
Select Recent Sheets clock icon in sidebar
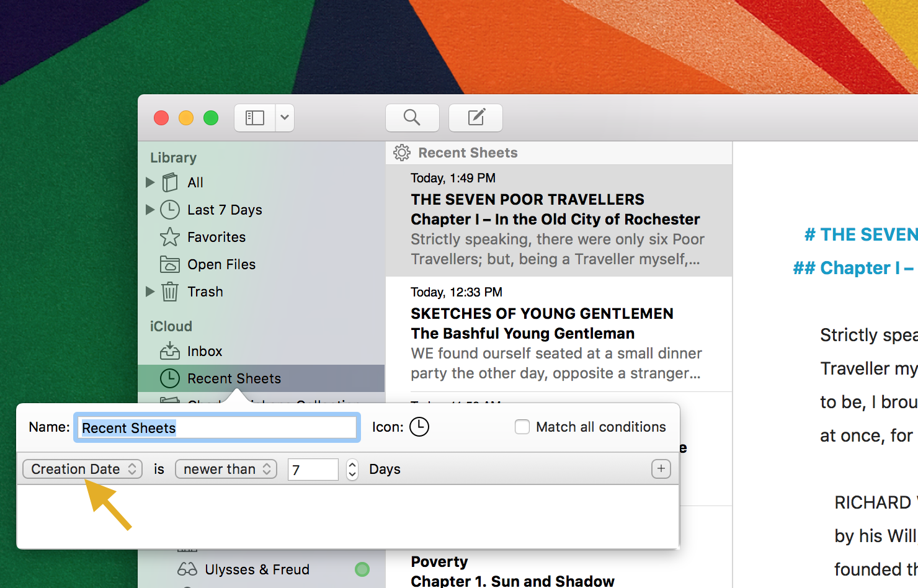point(170,378)
